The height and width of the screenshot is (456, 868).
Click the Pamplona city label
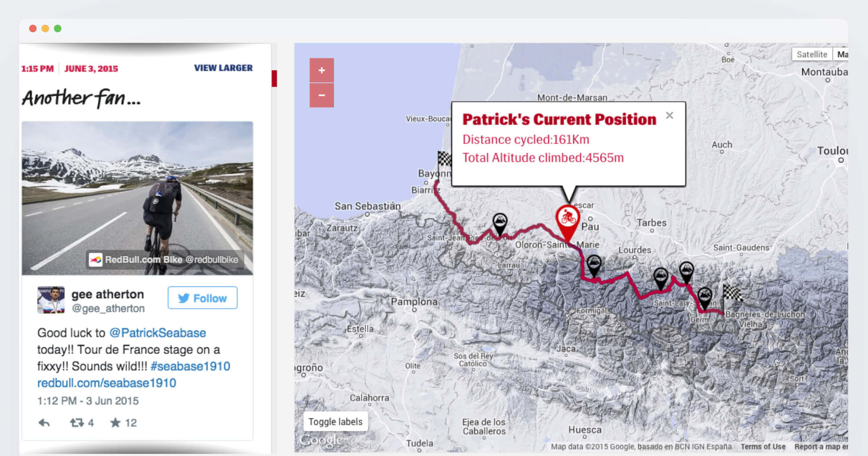tap(414, 302)
